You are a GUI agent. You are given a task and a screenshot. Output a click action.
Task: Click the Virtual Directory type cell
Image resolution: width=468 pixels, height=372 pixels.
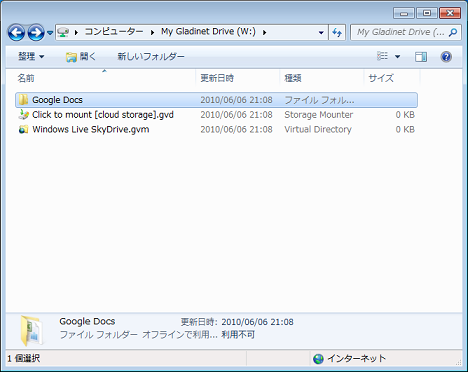click(x=318, y=129)
